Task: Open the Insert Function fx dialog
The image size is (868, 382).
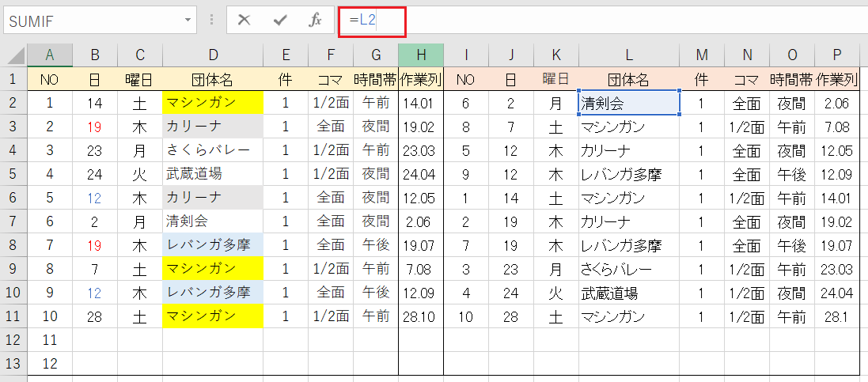Action: point(315,21)
